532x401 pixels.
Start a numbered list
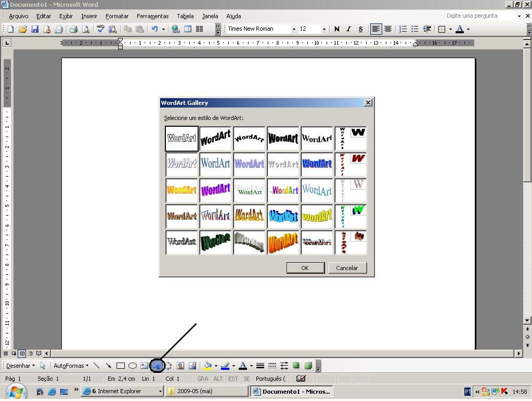(x=403, y=29)
